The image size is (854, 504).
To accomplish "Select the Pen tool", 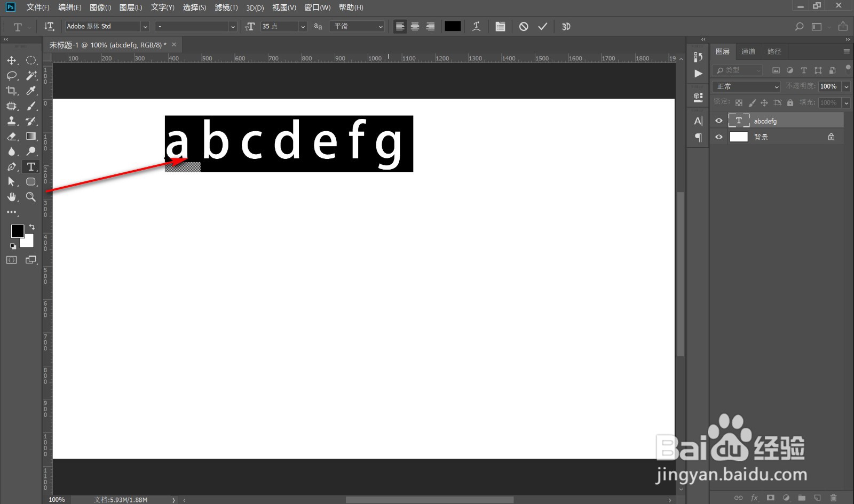I will point(12,167).
